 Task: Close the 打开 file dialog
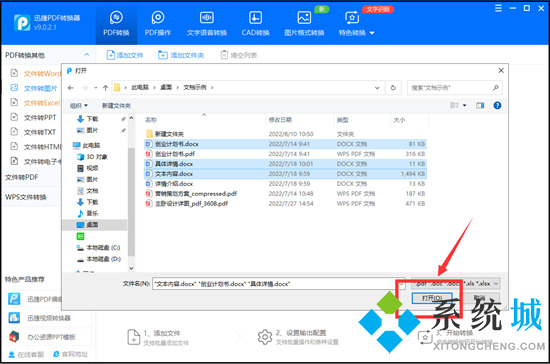pos(501,70)
